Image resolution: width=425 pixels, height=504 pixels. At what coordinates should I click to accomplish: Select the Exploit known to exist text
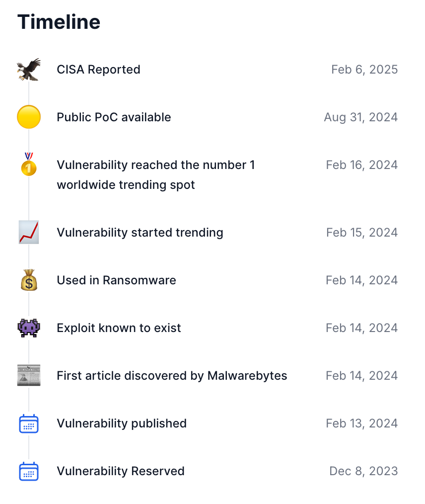pos(119,328)
